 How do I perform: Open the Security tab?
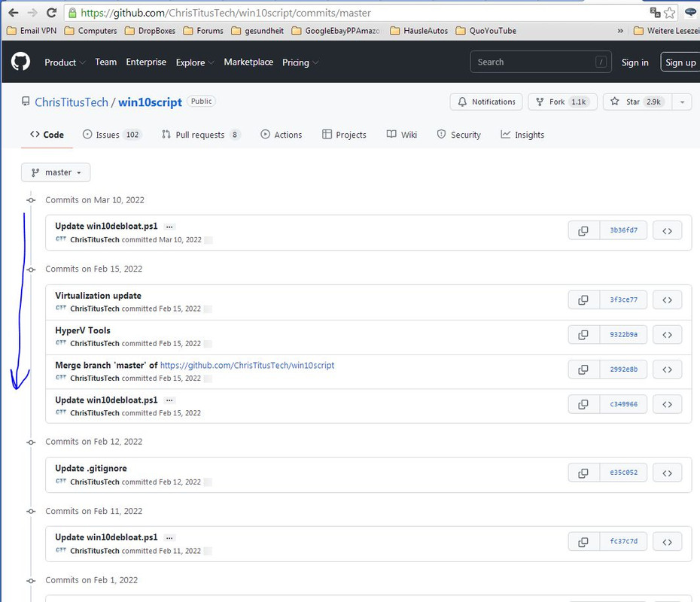[x=459, y=135]
